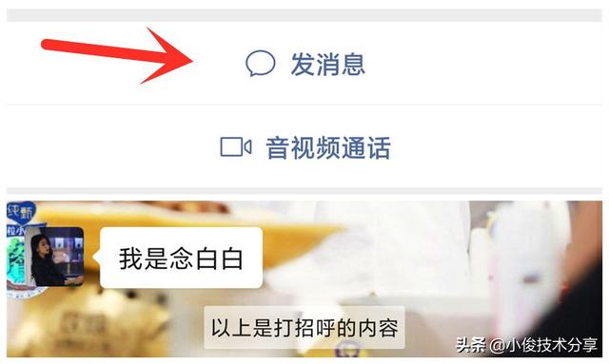Open the @小俊技术分享 author handle

click(543, 345)
